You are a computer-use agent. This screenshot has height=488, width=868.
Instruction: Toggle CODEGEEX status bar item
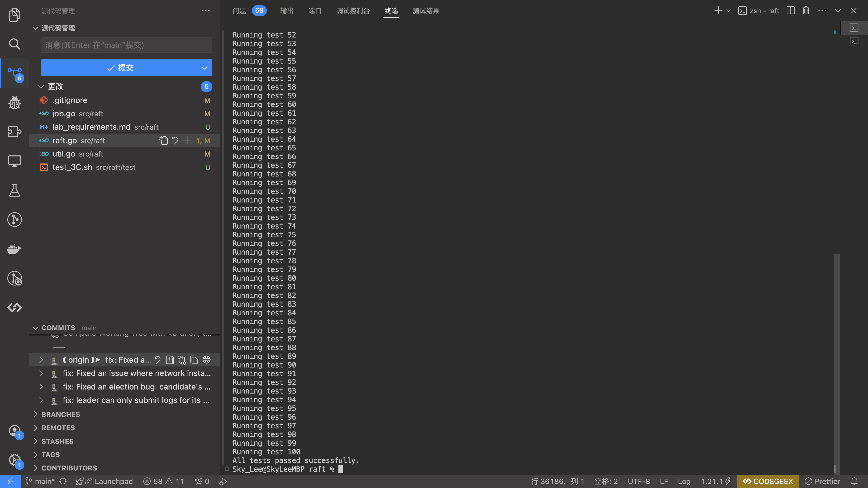point(768,481)
